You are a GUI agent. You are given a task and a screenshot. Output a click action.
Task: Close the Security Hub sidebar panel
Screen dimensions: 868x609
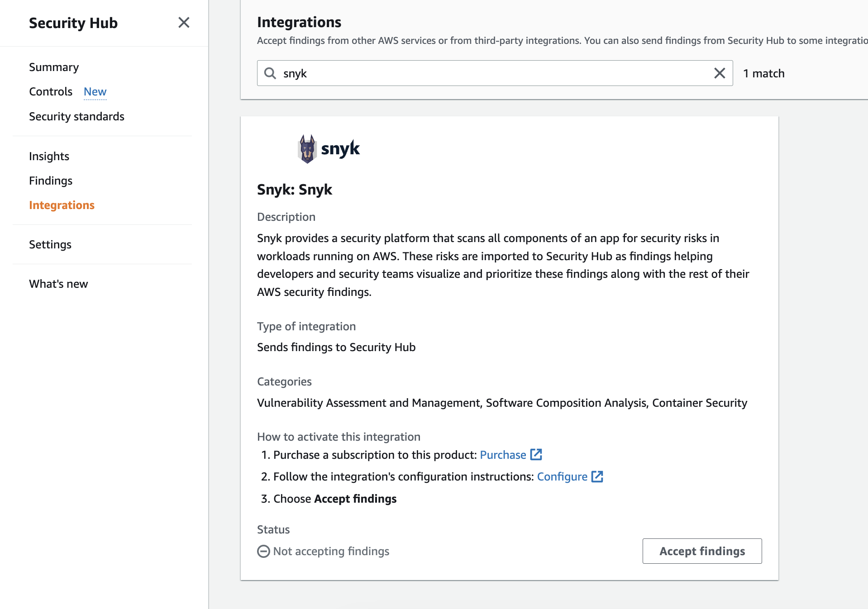pos(184,23)
